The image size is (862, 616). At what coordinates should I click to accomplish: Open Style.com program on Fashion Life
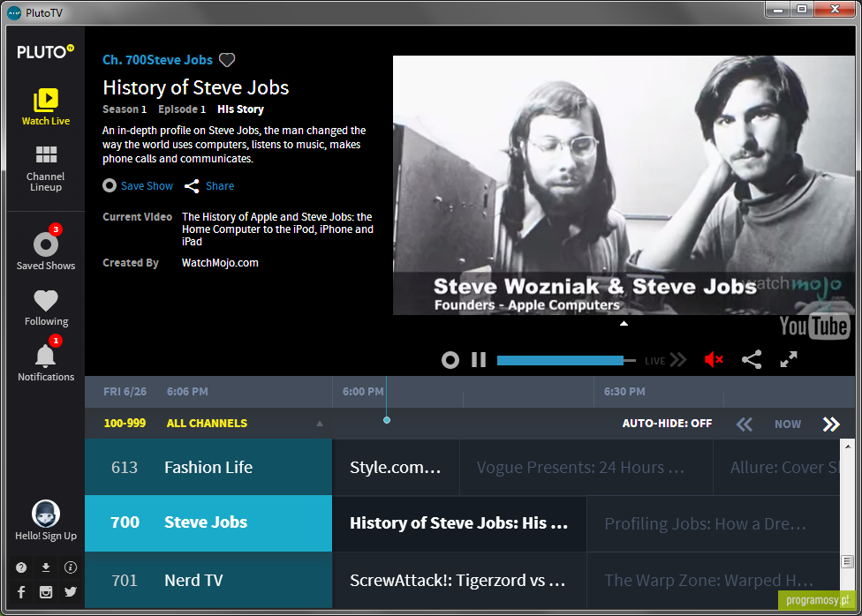(x=396, y=467)
